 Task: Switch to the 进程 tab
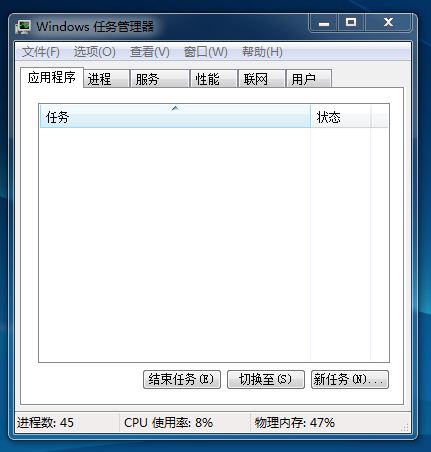click(x=106, y=79)
